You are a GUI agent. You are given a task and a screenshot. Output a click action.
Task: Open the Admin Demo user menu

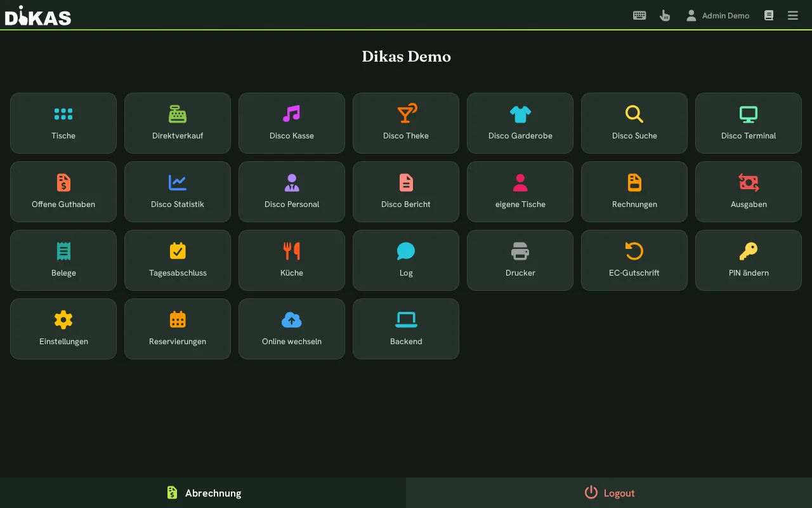pyautogui.click(x=717, y=15)
